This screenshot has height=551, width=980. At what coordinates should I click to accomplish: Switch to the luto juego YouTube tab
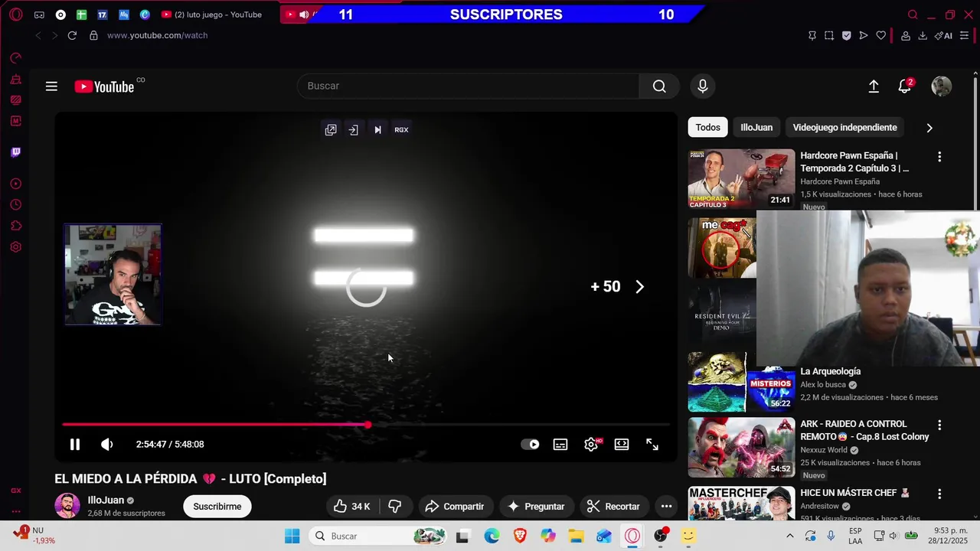coord(211,15)
